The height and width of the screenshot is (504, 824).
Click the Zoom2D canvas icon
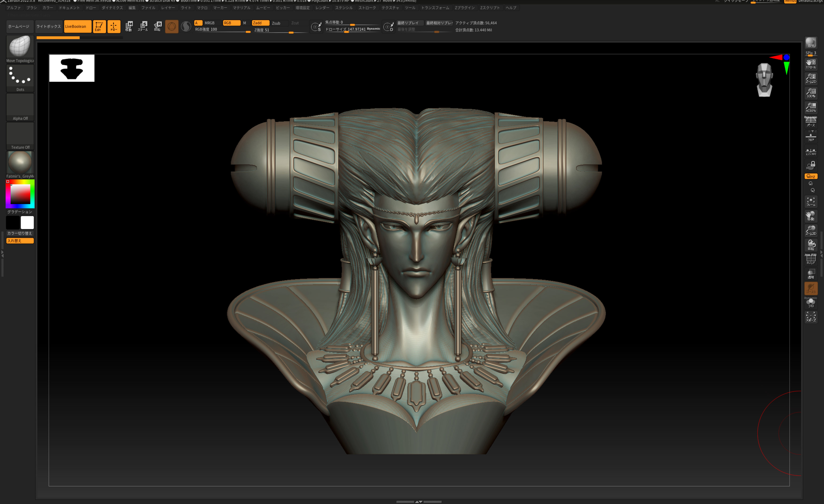[811, 78]
